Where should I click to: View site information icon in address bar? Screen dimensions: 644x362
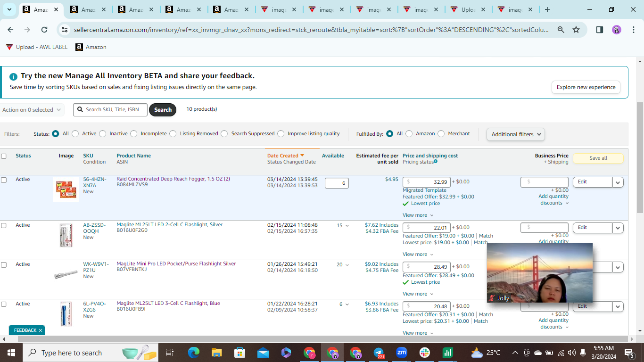(x=65, y=30)
